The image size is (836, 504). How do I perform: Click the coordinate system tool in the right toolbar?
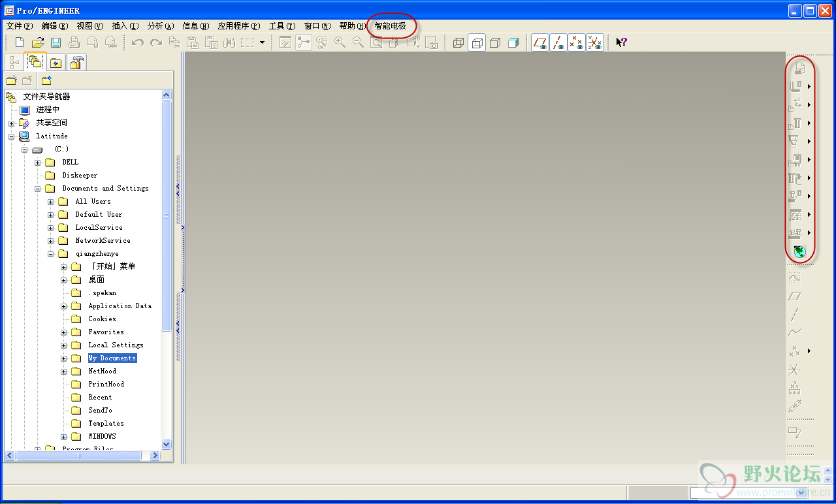[x=794, y=370]
